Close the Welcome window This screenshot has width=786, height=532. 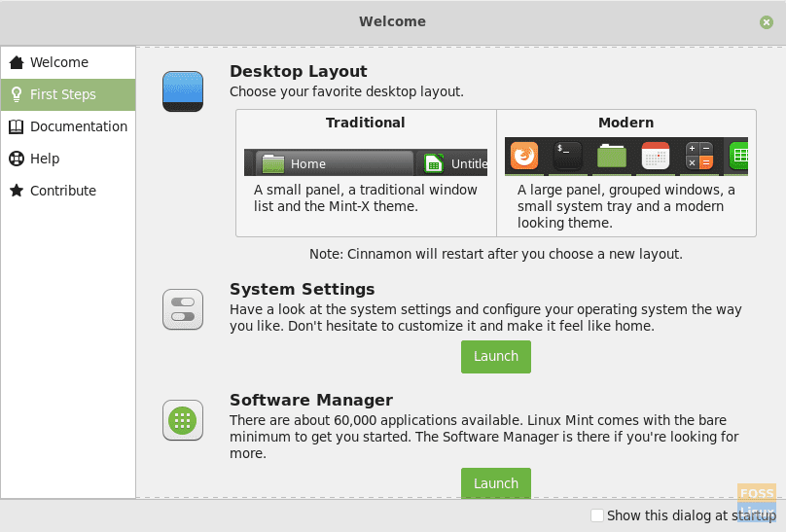pos(766,22)
